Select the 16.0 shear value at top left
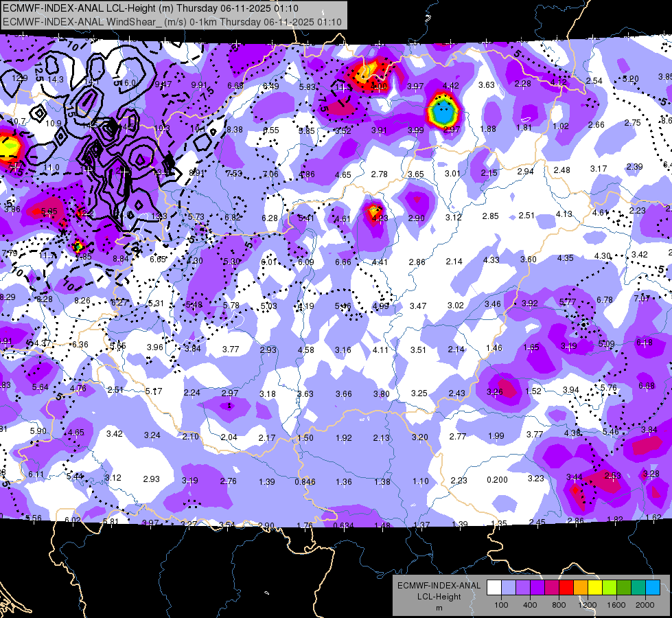 pyautogui.click(x=127, y=83)
